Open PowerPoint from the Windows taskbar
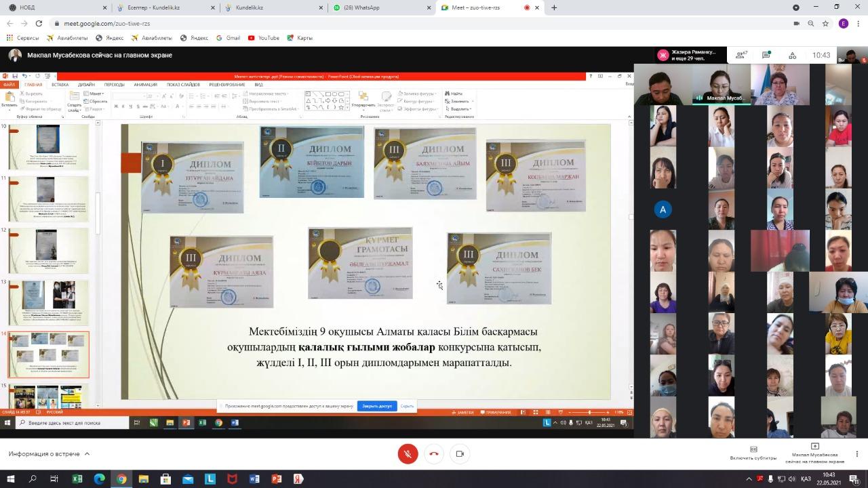The width and height of the screenshot is (868, 488). pyautogui.click(x=276, y=479)
